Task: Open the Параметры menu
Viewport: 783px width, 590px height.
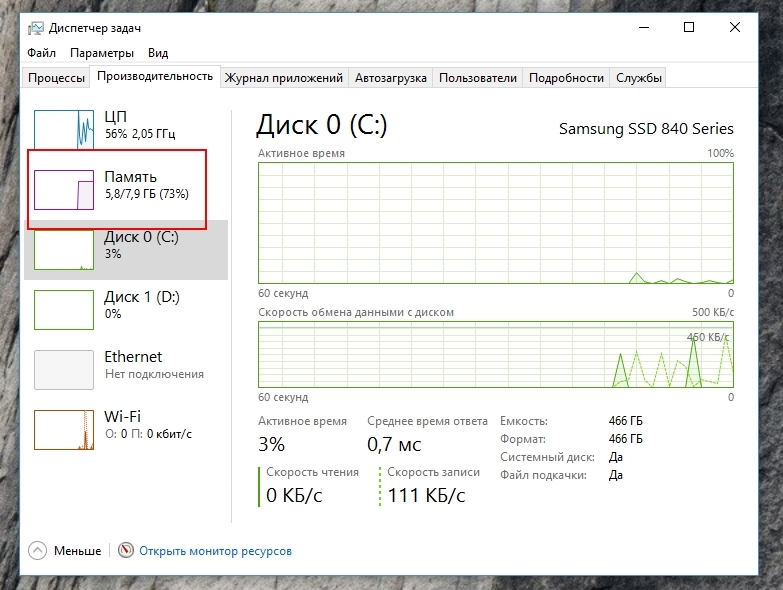Action: 102,53
